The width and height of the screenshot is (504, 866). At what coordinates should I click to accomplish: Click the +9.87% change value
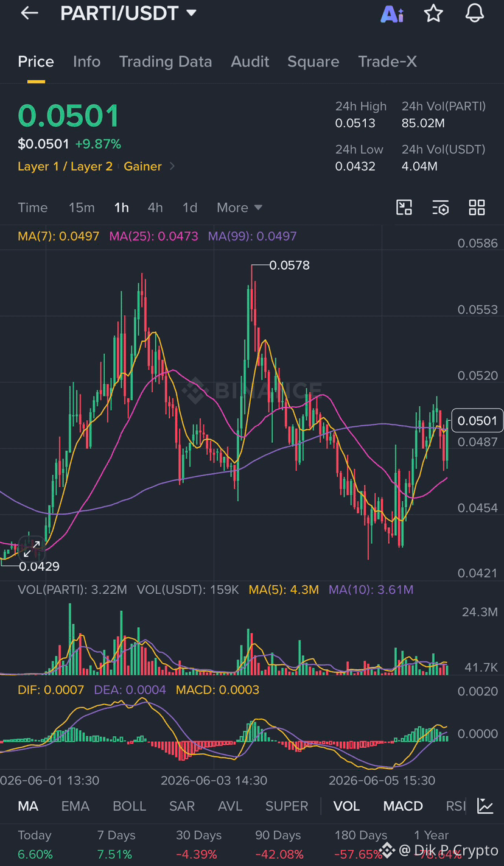tap(98, 144)
